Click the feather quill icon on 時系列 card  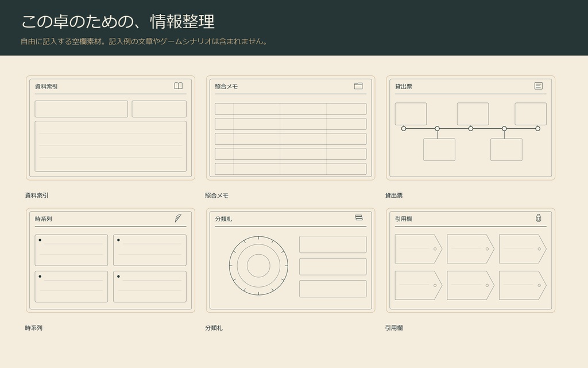click(179, 218)
